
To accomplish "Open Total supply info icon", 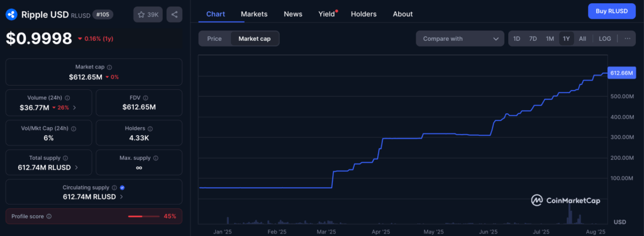I will click(x=65, y=158).
